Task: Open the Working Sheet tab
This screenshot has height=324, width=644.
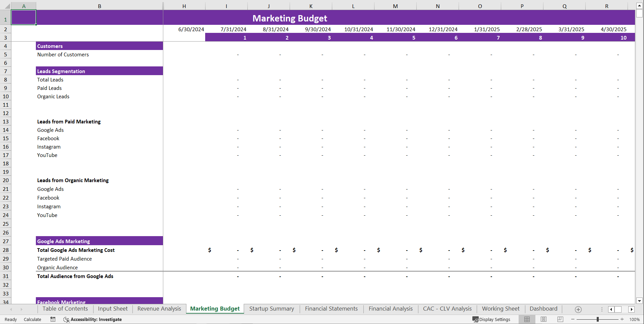Action: point(501,309)
